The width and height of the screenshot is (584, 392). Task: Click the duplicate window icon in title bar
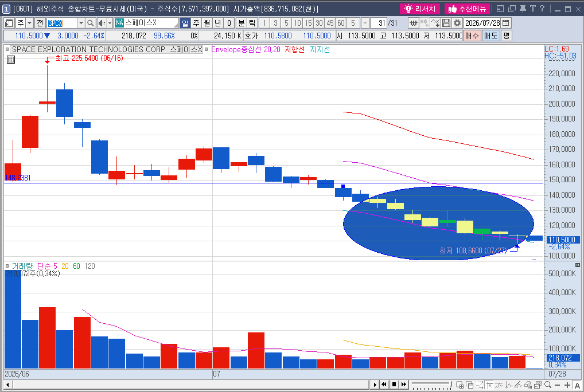pos(512,9)
